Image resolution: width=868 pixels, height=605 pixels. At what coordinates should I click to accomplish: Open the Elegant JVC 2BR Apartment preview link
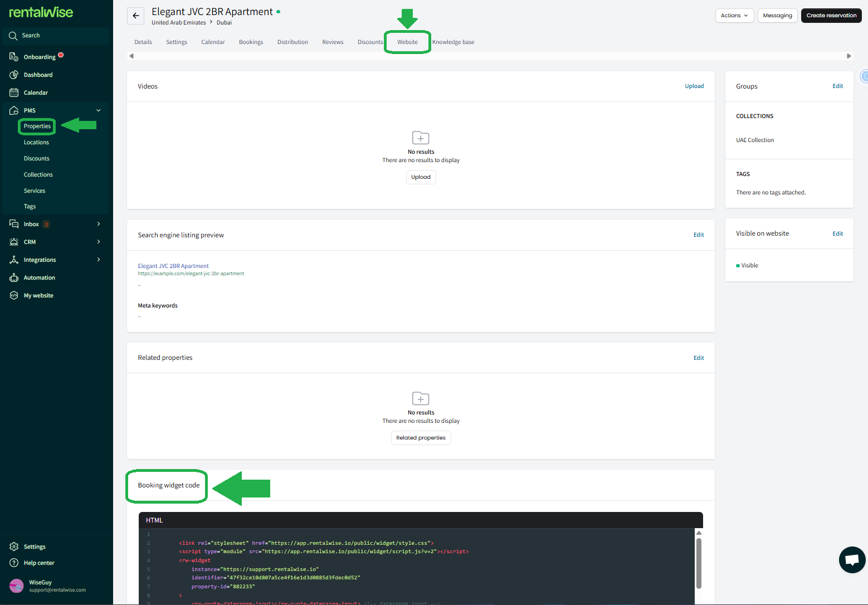click(x=173, y=266)
